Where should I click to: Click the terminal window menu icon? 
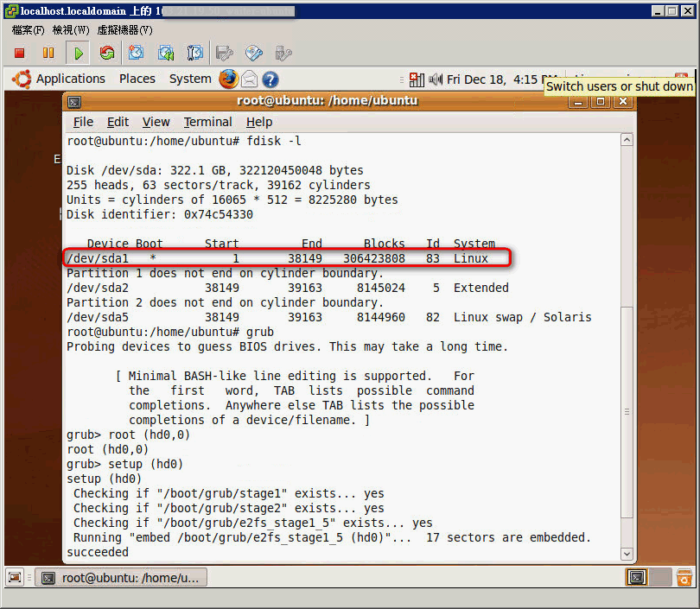tap(74, 102)
